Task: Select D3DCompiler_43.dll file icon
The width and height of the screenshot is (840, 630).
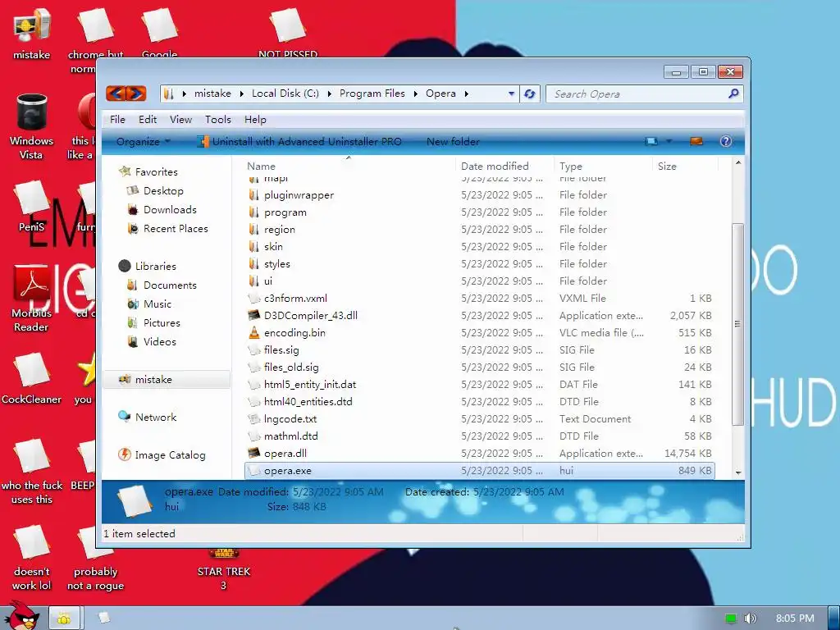Action: click(x=254, y=316)
